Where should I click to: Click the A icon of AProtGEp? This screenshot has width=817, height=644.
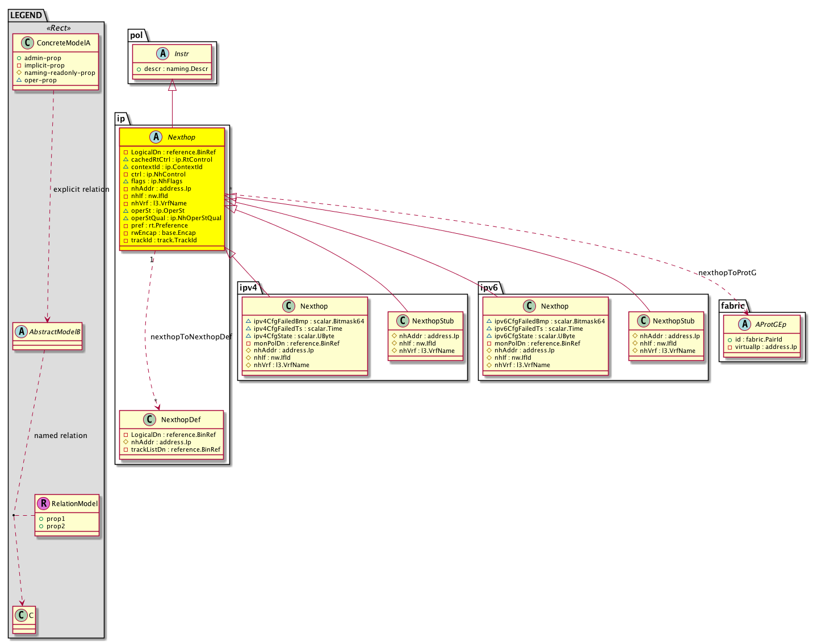(x=744, y=325)
